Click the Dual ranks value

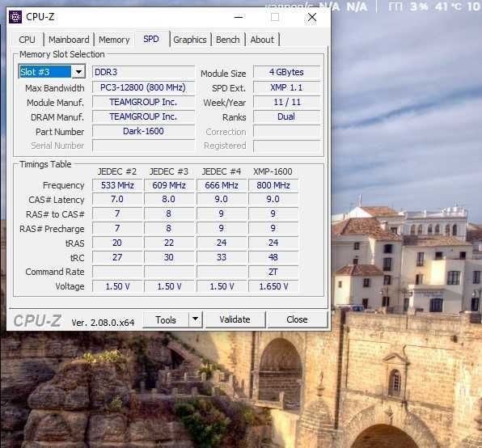286,116
